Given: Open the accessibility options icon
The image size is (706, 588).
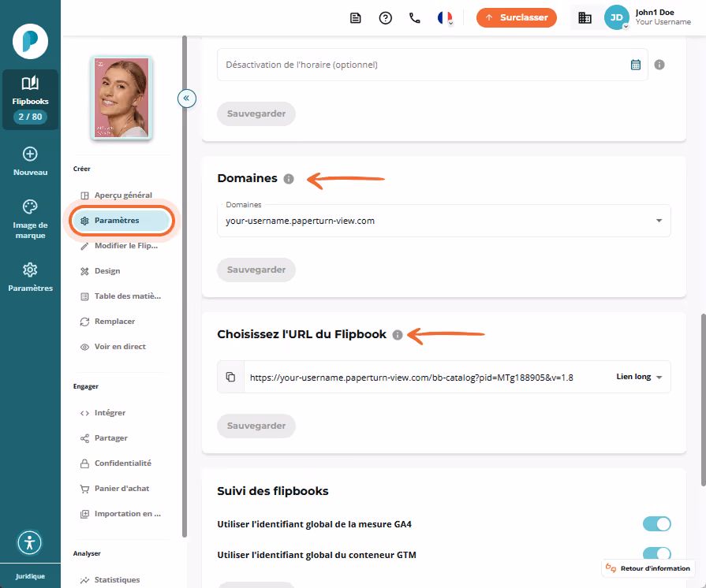Looking at the screenshot, I should tap(30, 542).
